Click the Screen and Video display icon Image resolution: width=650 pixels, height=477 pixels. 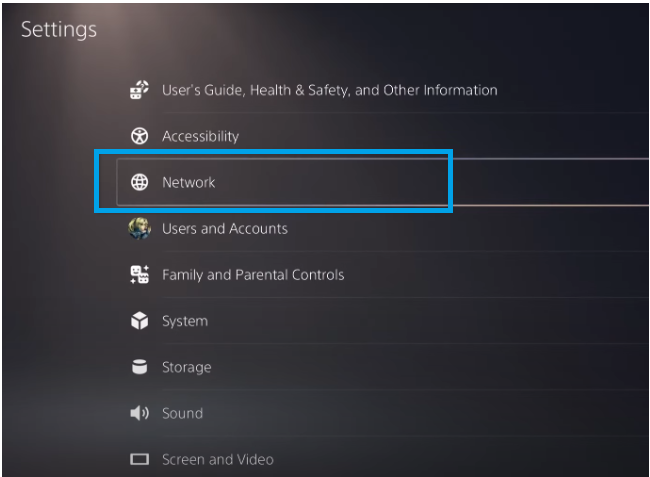click(140, 460)
